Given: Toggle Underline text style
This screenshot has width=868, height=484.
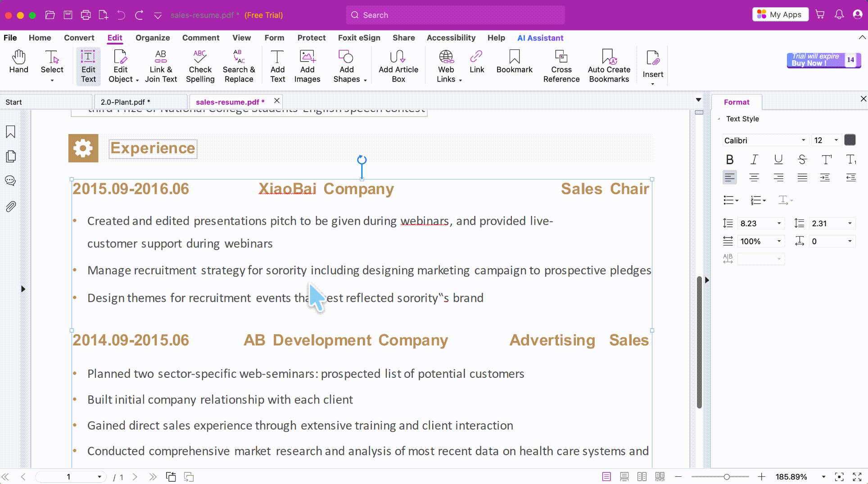Looking at the screenshot, I should pos(778,159).
